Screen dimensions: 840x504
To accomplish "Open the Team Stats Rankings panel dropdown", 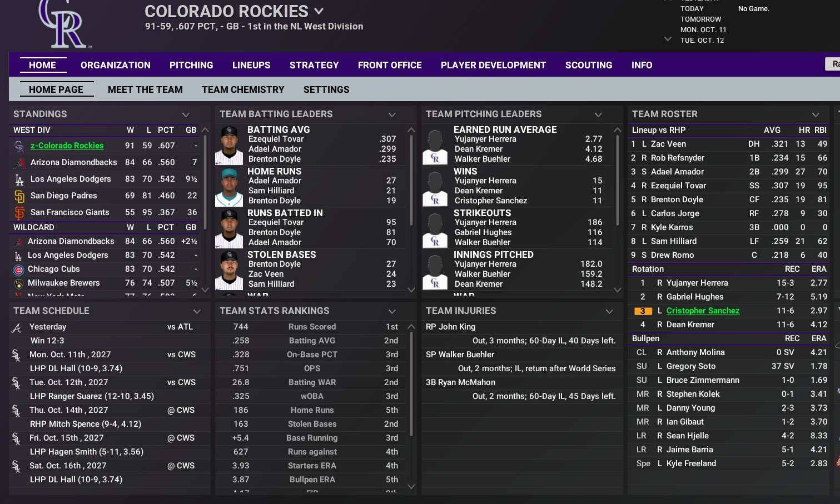I will (392, 311).
